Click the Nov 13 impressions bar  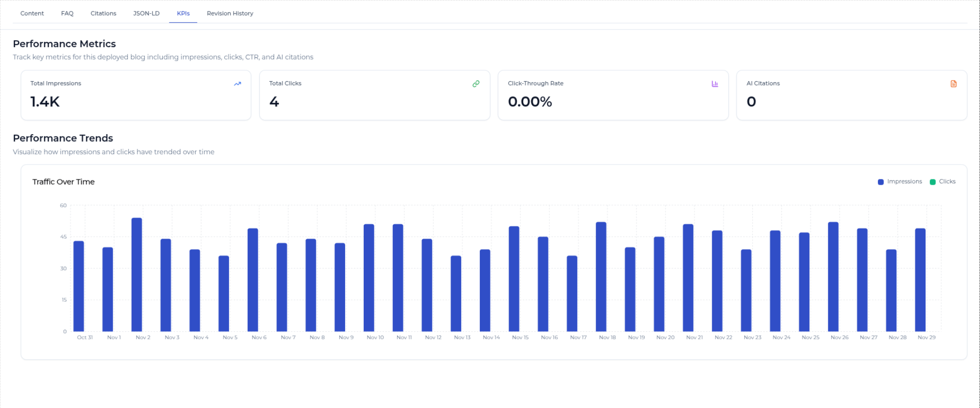coord(456,293)
